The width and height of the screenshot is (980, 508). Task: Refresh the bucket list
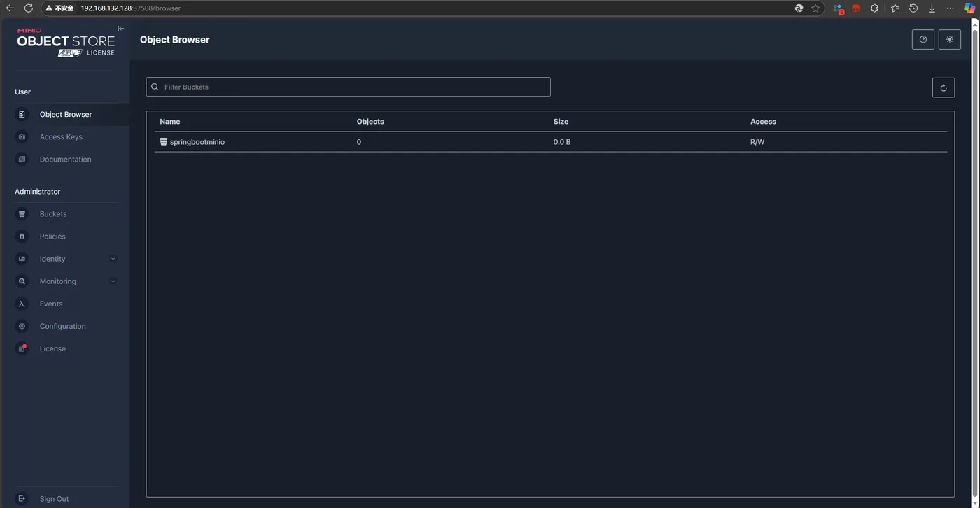[x=944, y=87]
